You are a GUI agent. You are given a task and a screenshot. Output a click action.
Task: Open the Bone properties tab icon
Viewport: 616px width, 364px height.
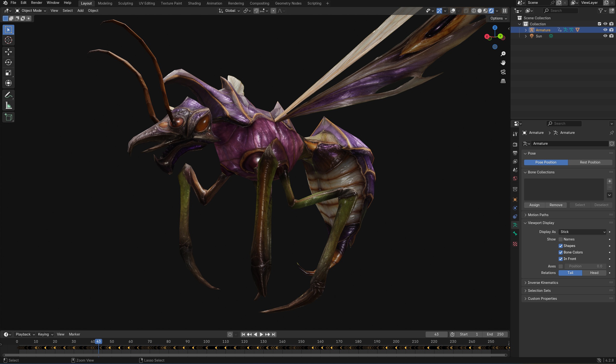(515, 234)
